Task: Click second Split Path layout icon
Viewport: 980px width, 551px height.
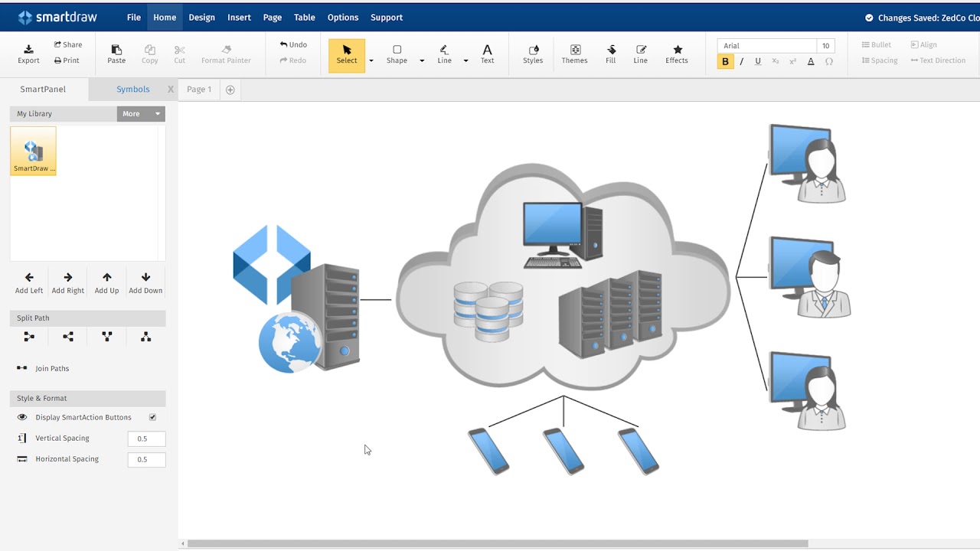Action: [x=68, y=337]
